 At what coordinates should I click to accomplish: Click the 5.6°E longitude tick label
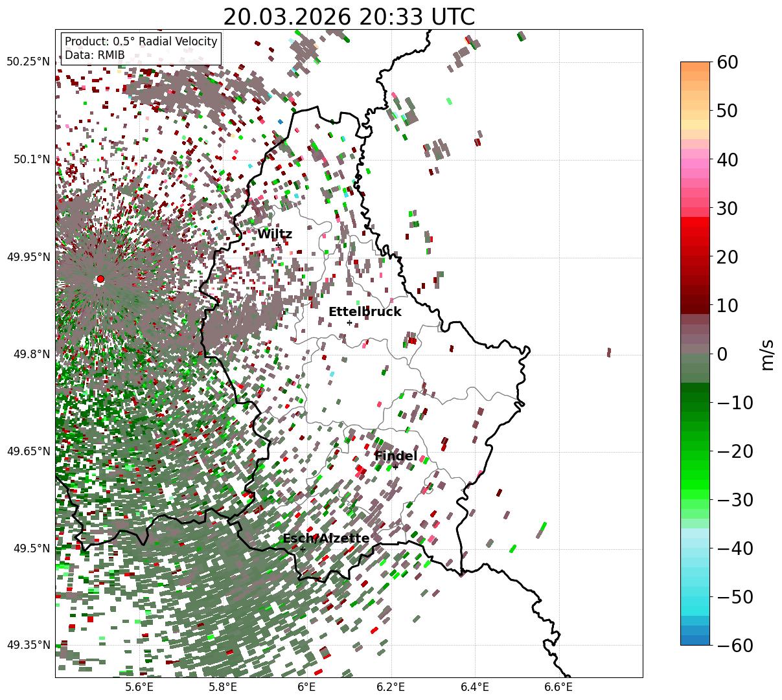point(139,686)
